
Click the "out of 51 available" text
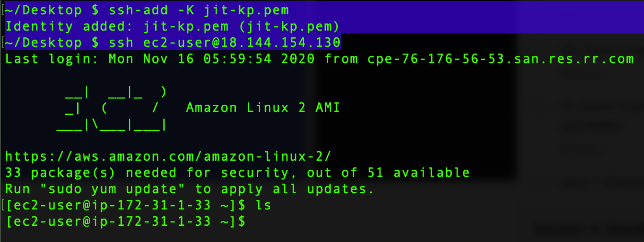coord(388,173)
